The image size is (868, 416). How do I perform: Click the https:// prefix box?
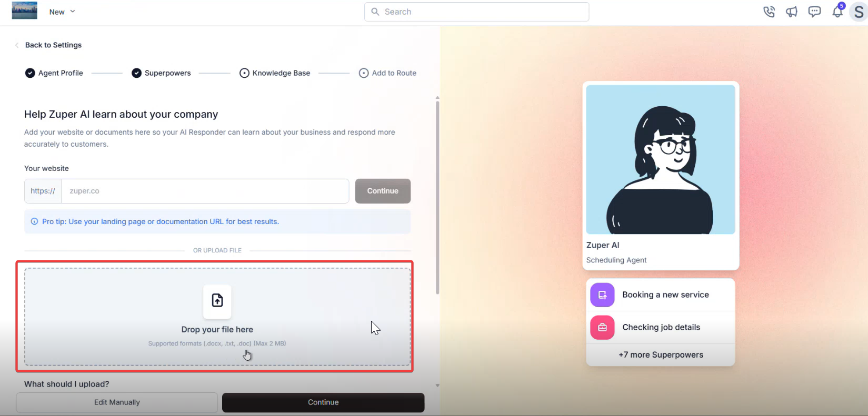[x=43, y=191]
